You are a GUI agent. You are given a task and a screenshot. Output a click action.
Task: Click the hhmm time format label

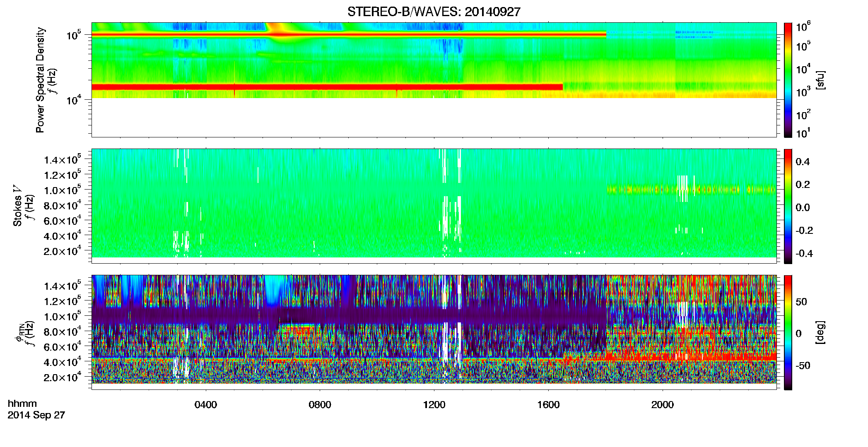[x=22, y=404]
